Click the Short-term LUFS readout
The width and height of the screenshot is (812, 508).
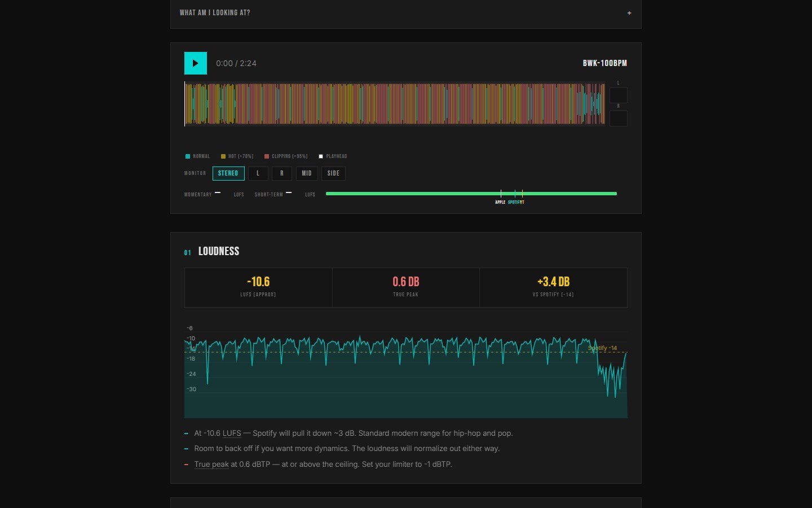285,195
